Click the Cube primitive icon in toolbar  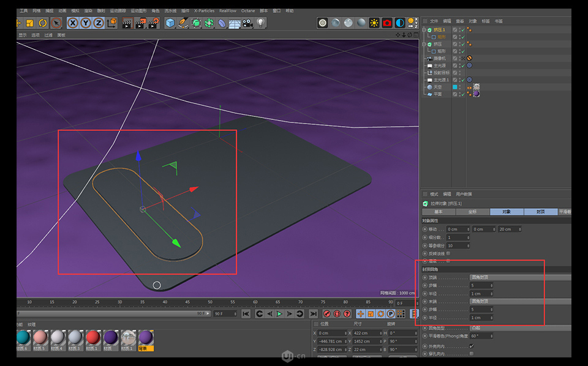(170, 23)
